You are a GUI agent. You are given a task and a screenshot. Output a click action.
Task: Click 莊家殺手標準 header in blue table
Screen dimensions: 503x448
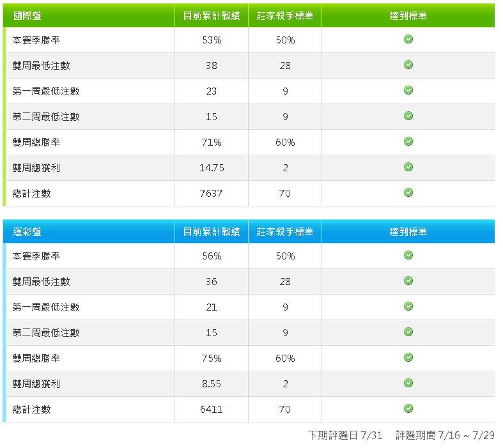pyautogui.click(x=285, y=232)
